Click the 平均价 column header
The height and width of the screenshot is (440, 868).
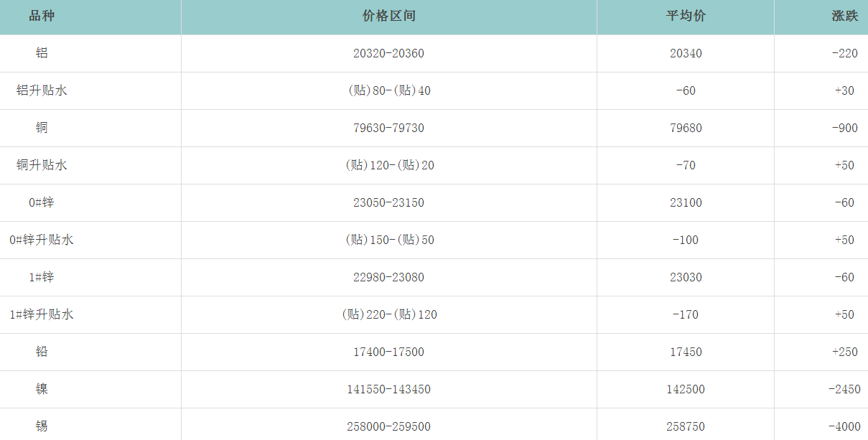(x=686, y=17)
